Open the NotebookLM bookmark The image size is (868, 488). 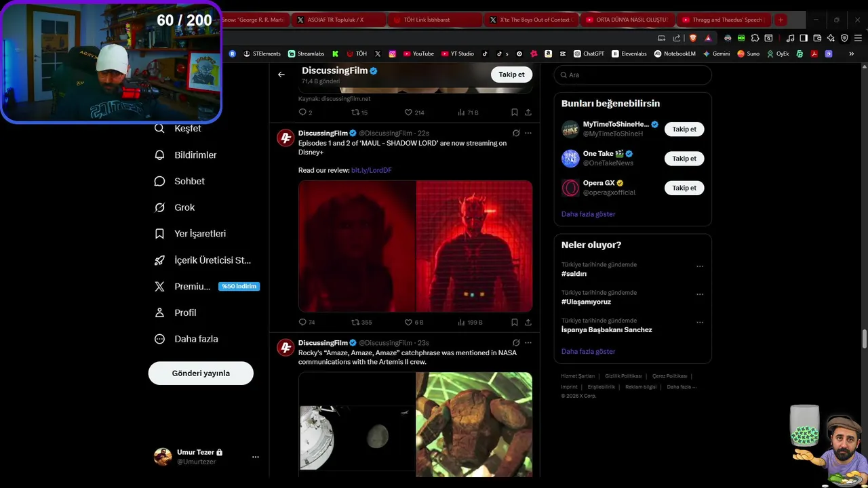(x=675, y=54)
